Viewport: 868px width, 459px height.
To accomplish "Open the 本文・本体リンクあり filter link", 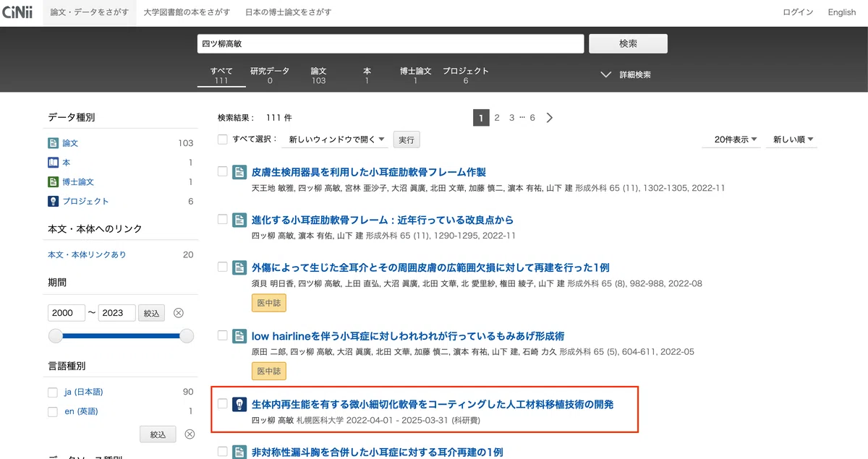I will click(x=87, y=254).
